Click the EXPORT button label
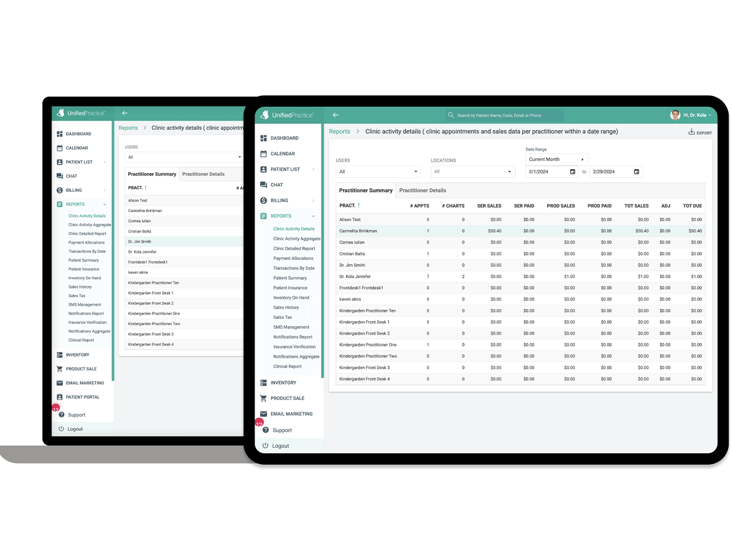This screenshot has width=732, height=560. point(704,133)
